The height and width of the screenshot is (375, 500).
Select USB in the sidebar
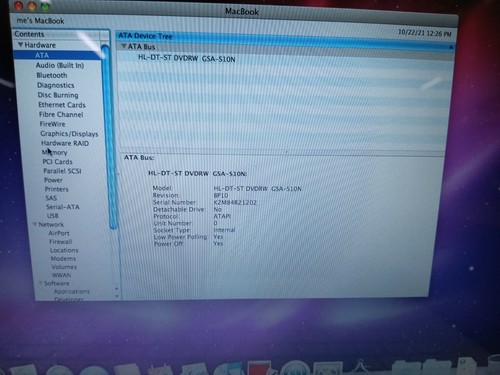(x=53, y=216)
